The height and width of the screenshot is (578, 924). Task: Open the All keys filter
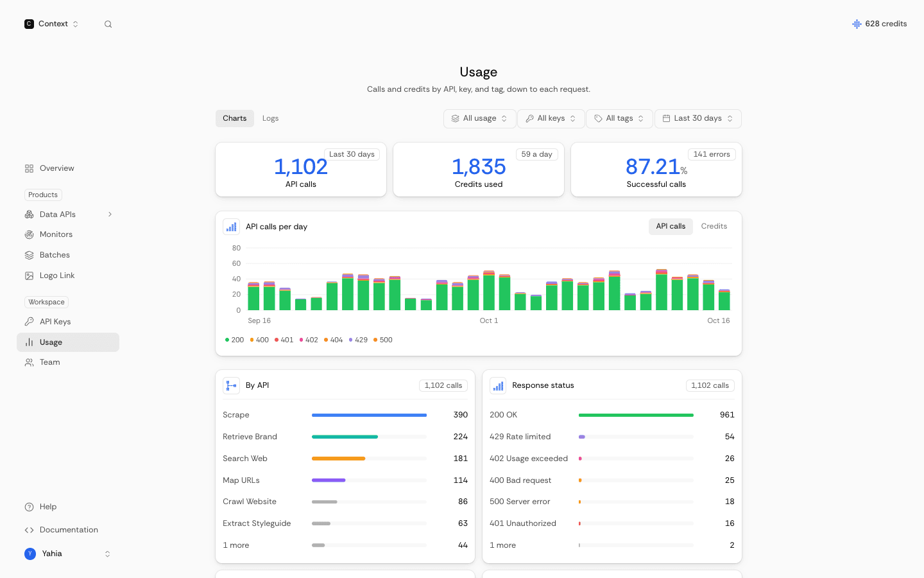(551, 119)
